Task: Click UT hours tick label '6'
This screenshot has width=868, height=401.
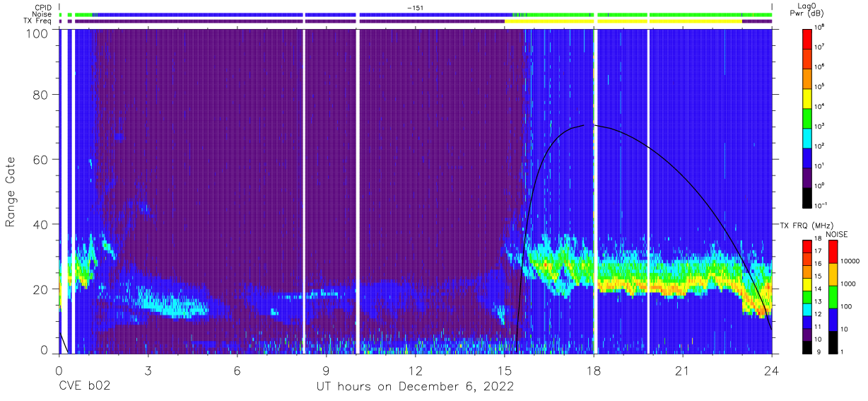Action: pyautogui.click(x=237, y=370)
